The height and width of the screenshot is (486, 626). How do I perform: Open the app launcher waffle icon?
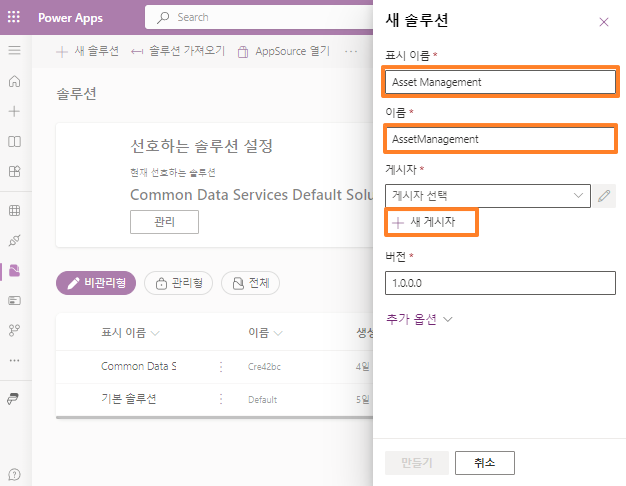click(14, 17)
